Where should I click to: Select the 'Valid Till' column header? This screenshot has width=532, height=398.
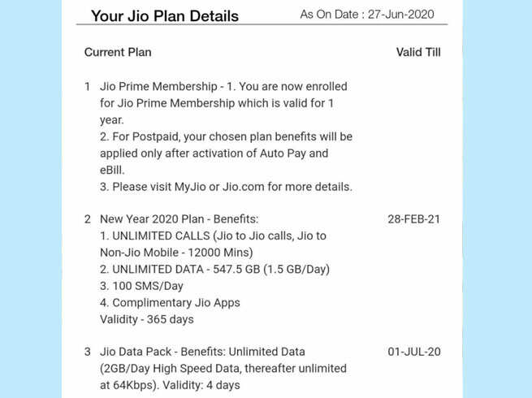pos(418,52)
